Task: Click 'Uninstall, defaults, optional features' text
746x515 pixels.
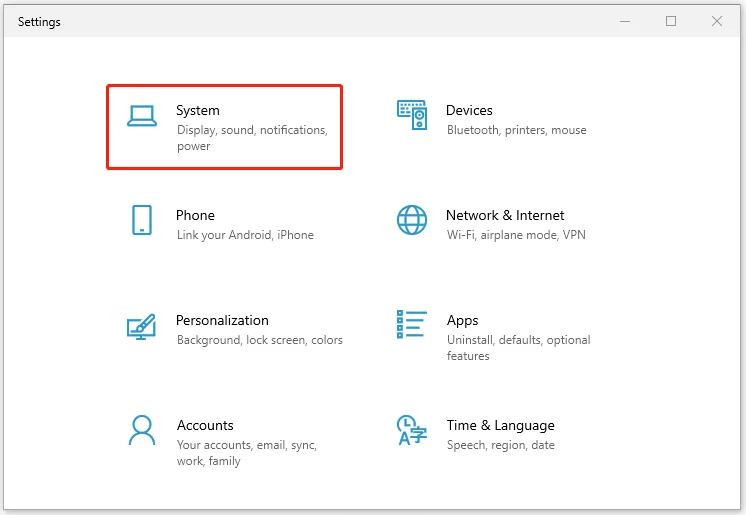Action: (x=519, y=348)
